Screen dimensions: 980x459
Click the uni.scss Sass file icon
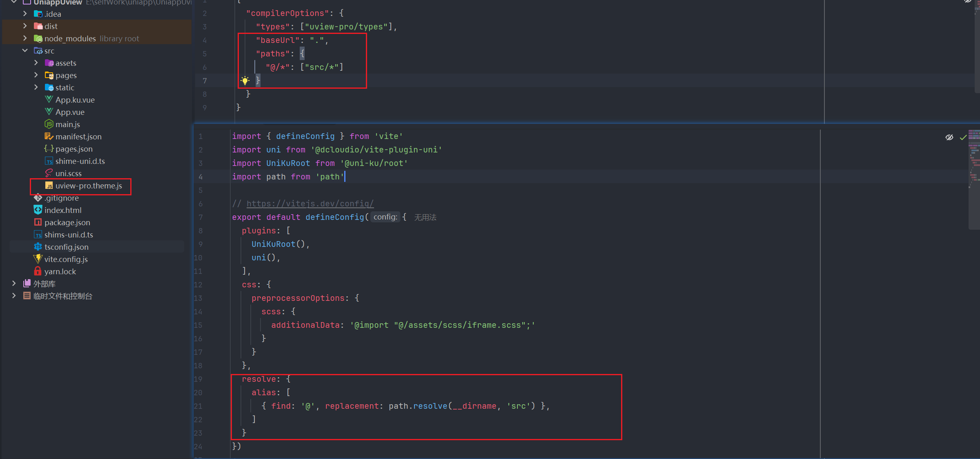[49, 173]
